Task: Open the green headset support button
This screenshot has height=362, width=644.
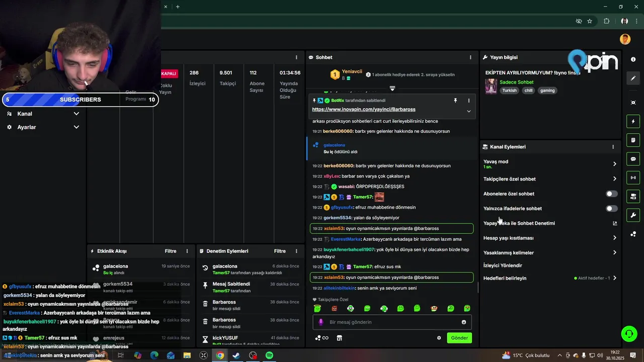Action: [628, 334]
